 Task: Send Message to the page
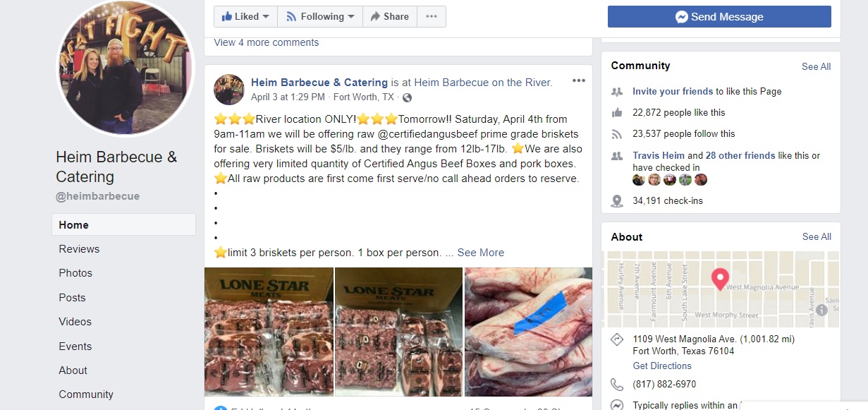(719, 17)
